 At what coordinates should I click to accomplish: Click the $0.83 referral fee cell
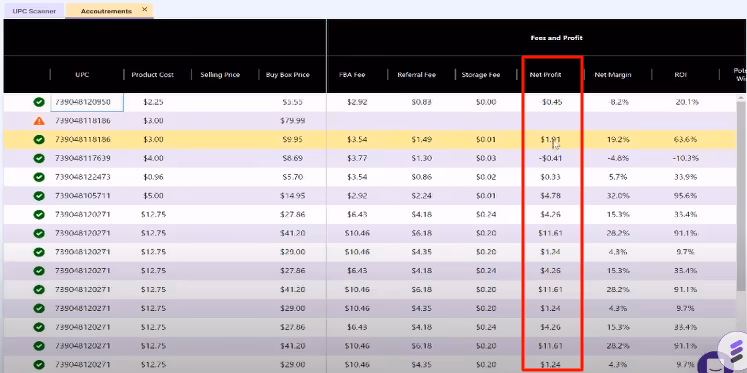coord(422,102)
